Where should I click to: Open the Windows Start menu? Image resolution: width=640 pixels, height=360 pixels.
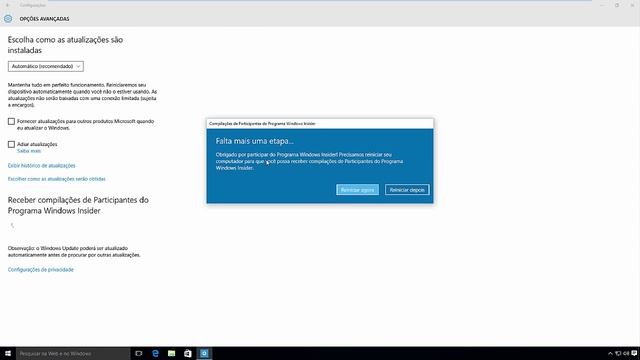click(x=8, y=353)
